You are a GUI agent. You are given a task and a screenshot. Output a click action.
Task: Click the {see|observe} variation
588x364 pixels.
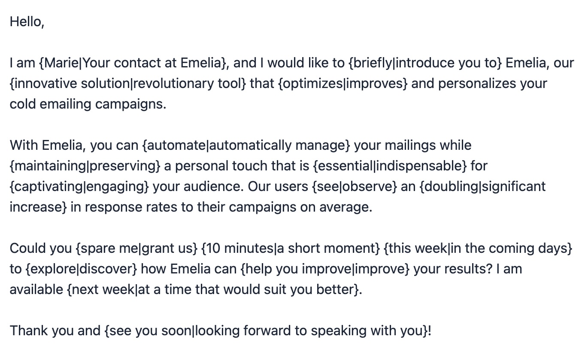[355, 186]
